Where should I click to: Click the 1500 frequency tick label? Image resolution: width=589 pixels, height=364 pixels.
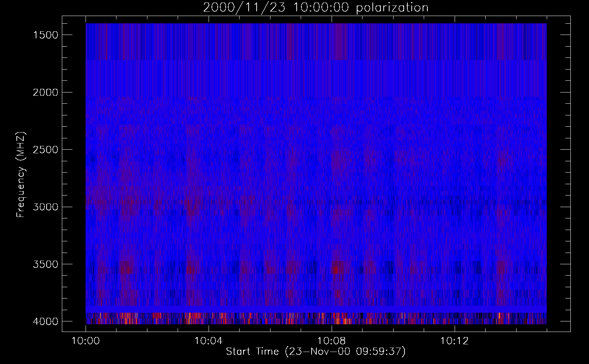(x=46, y=35)
